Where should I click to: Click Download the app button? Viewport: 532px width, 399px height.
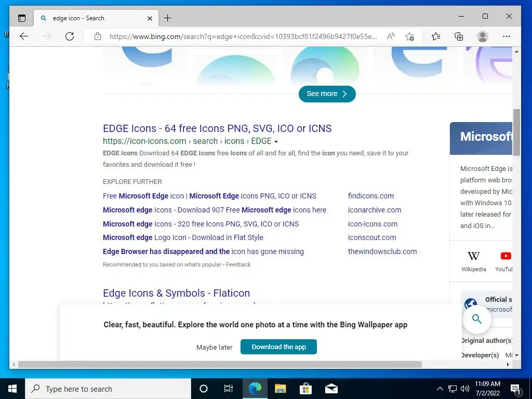278,347
